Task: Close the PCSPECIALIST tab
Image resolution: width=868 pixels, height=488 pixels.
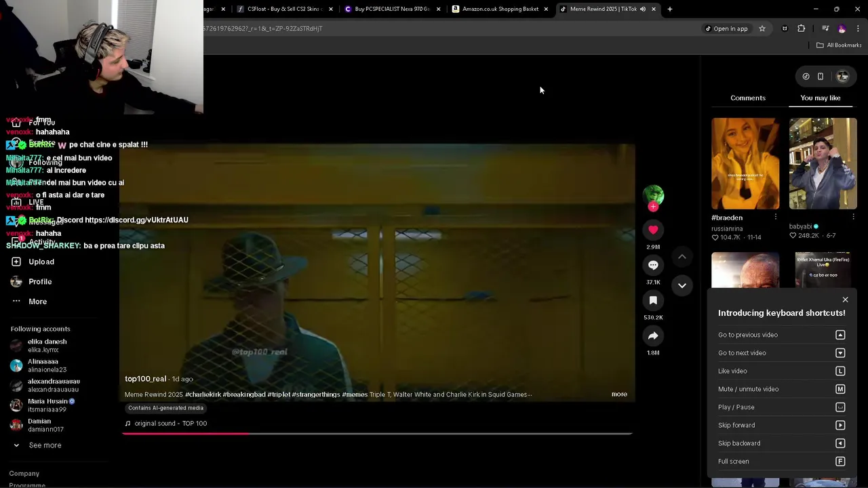Action: [x=439, y=9]
